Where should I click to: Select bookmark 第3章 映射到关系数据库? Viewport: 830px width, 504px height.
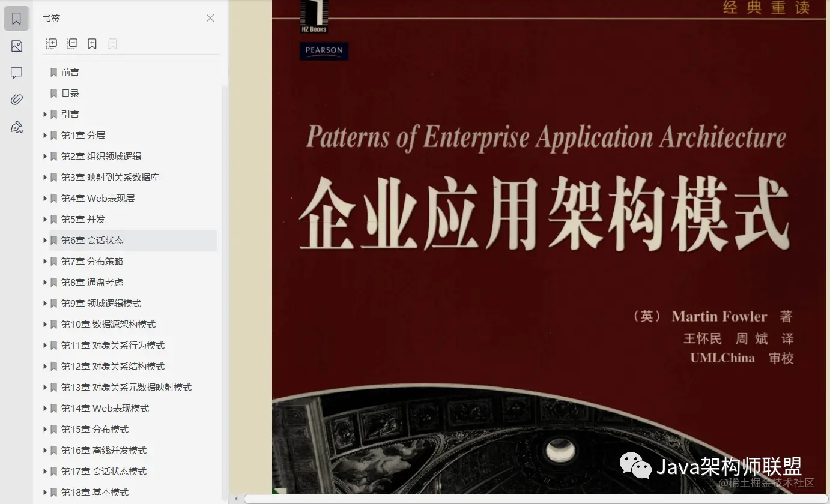[110, 177]
